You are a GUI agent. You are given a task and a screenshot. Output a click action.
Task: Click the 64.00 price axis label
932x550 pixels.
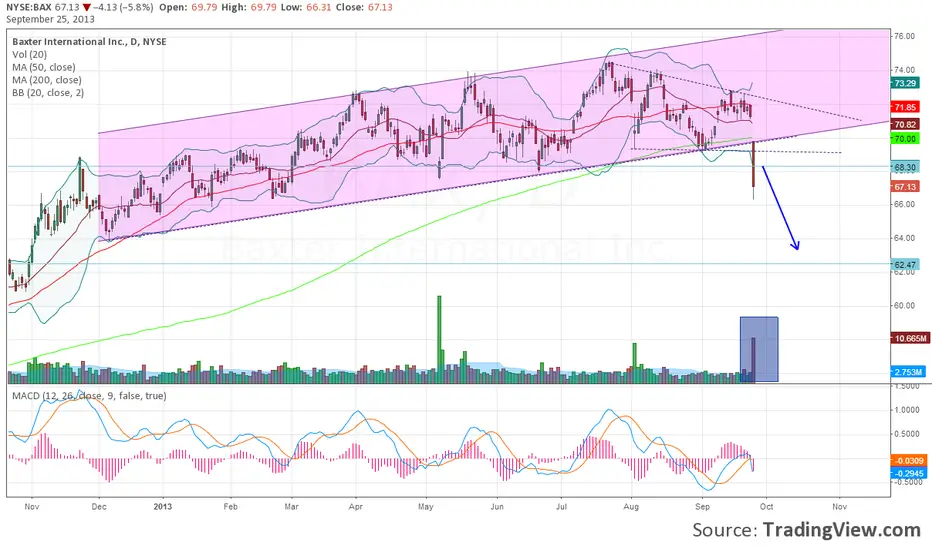[x=905, y=238]
